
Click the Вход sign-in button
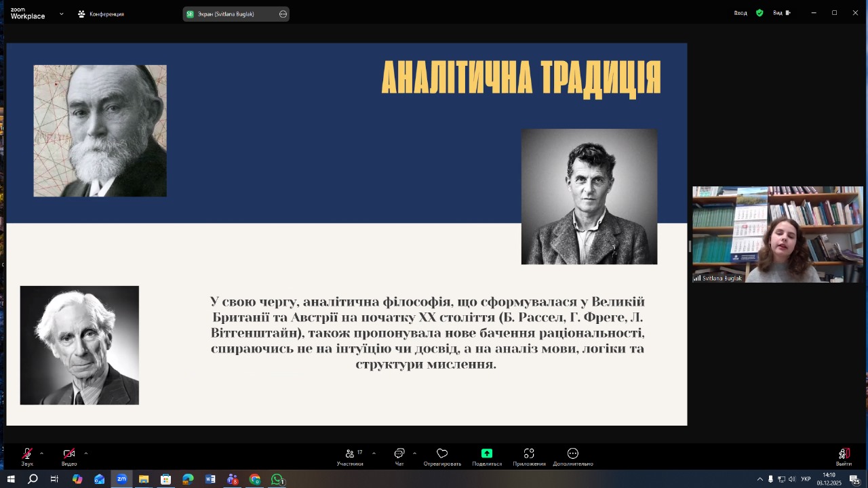coord(741,13)
